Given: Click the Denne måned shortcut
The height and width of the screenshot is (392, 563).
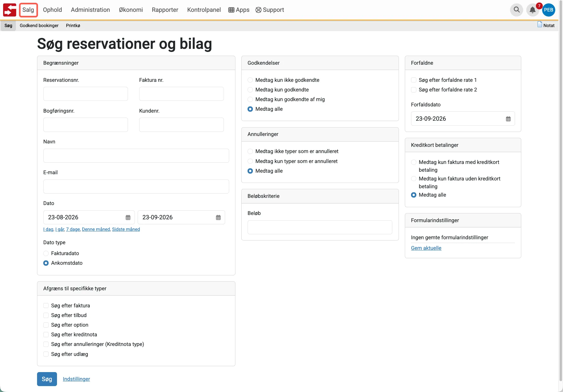Looking at the screenshot, I should 96,230.
